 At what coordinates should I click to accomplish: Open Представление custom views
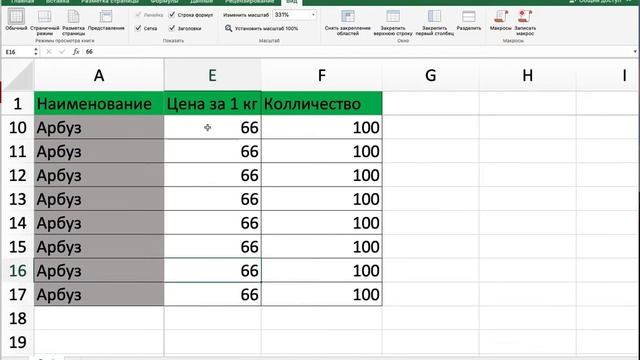click(x=106, y=20)
